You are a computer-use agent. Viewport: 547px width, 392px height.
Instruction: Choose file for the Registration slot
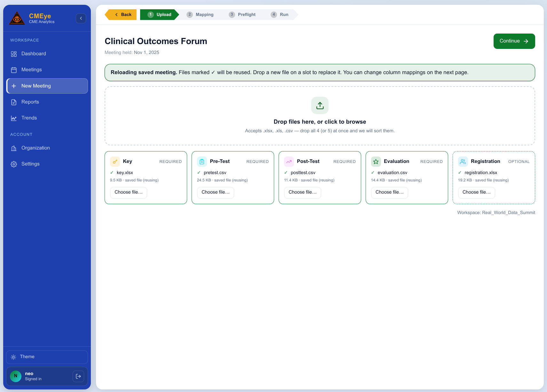pyautogui.click(x=477, y=193)
